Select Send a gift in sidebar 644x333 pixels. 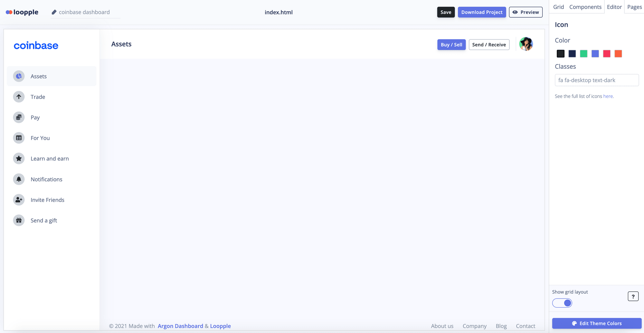[52, 220]
